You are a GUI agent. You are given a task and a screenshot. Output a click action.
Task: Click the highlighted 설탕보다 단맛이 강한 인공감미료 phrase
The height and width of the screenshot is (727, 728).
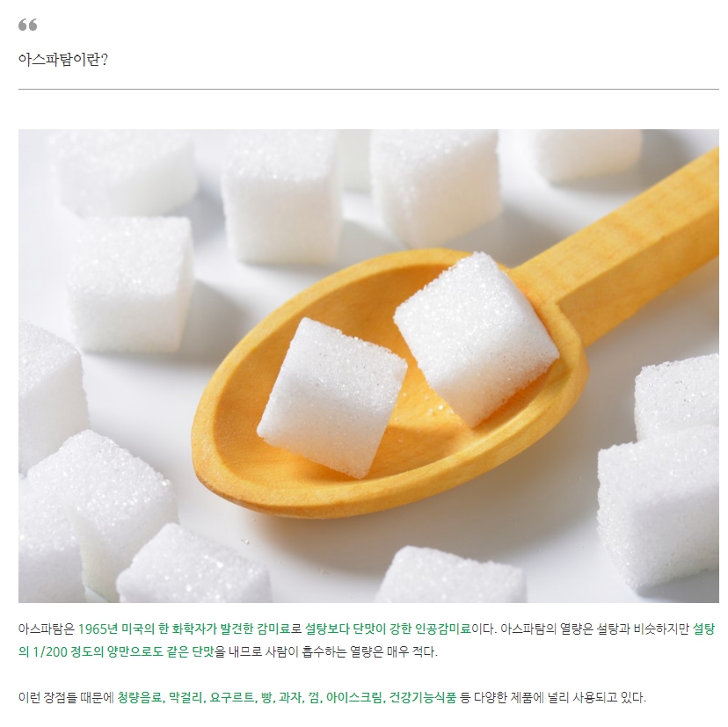pos(388,629)
